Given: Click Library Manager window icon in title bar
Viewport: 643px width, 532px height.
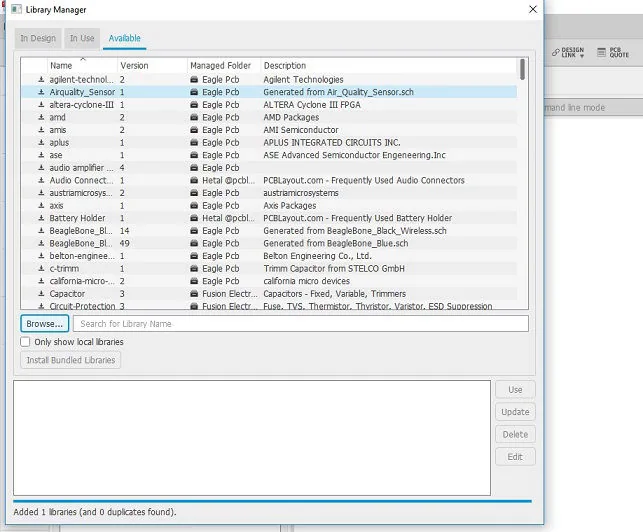Looking at the screenshot, I should 16,9.
